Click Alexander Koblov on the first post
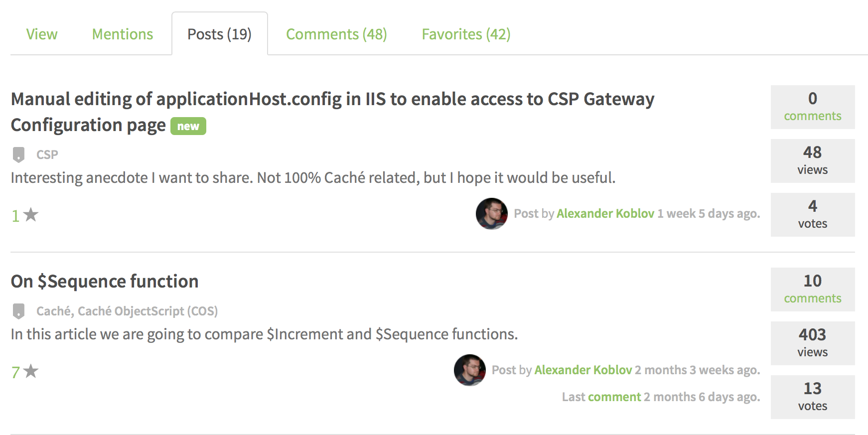This screenshot has height=435, width=868. click(605, 214)
